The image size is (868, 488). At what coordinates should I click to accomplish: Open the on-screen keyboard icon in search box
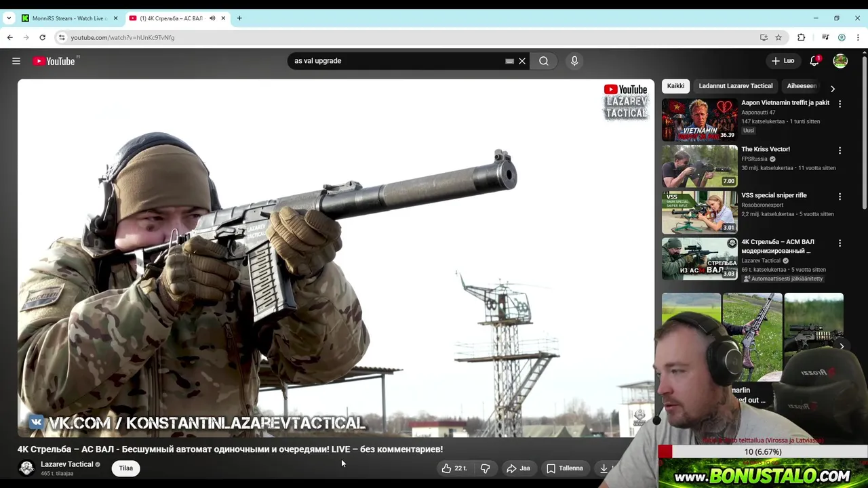pyautogui.click(x=509, y=61)
